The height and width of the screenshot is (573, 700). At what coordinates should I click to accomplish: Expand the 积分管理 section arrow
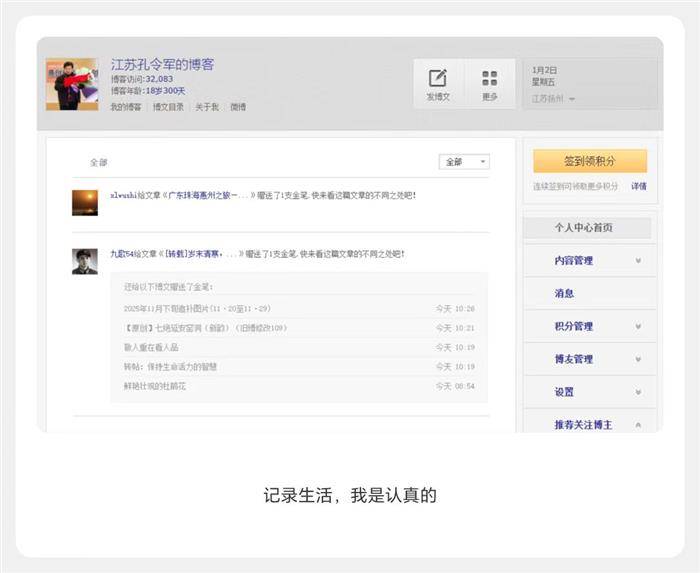pyautogui.click(x=638, y=327)
